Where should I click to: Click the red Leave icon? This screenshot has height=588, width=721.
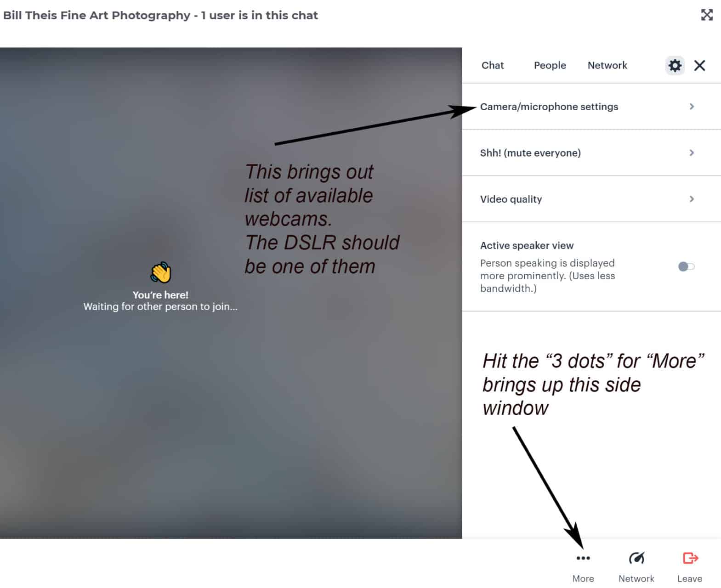(x=690, y=558)
